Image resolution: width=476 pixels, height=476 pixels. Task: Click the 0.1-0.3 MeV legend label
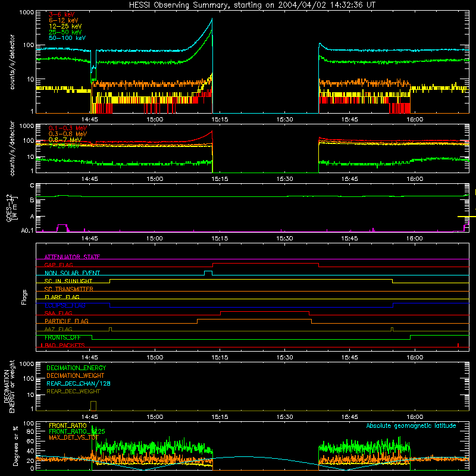68,128
